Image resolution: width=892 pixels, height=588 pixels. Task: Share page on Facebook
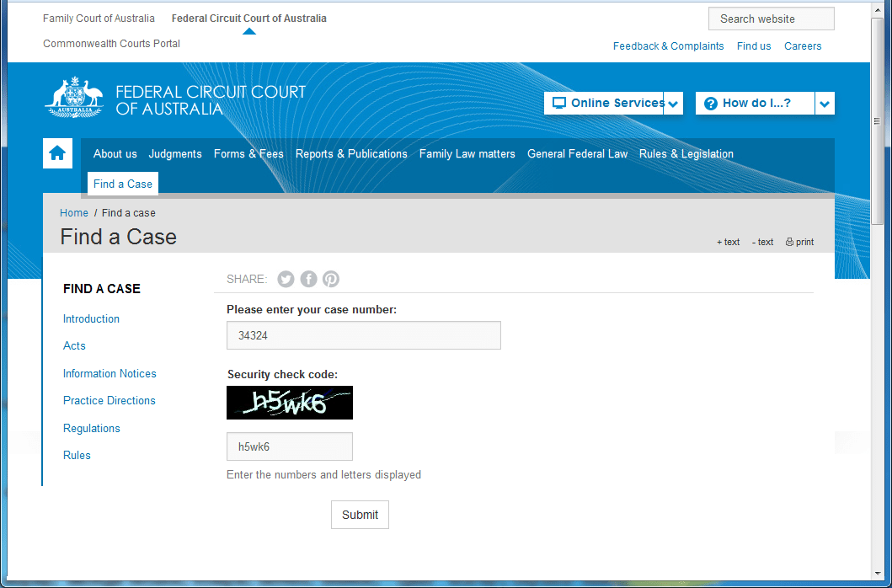(x=308, y=279)
